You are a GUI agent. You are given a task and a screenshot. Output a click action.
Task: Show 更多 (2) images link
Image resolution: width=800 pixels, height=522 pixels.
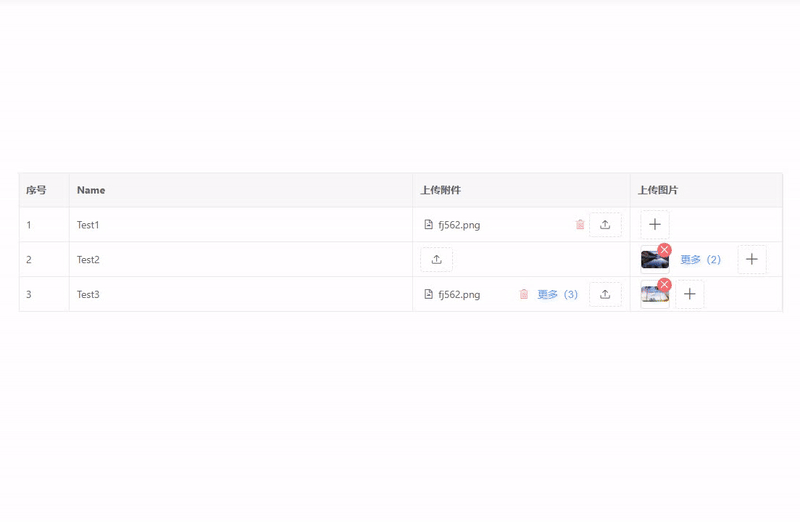tap(701, 260)
